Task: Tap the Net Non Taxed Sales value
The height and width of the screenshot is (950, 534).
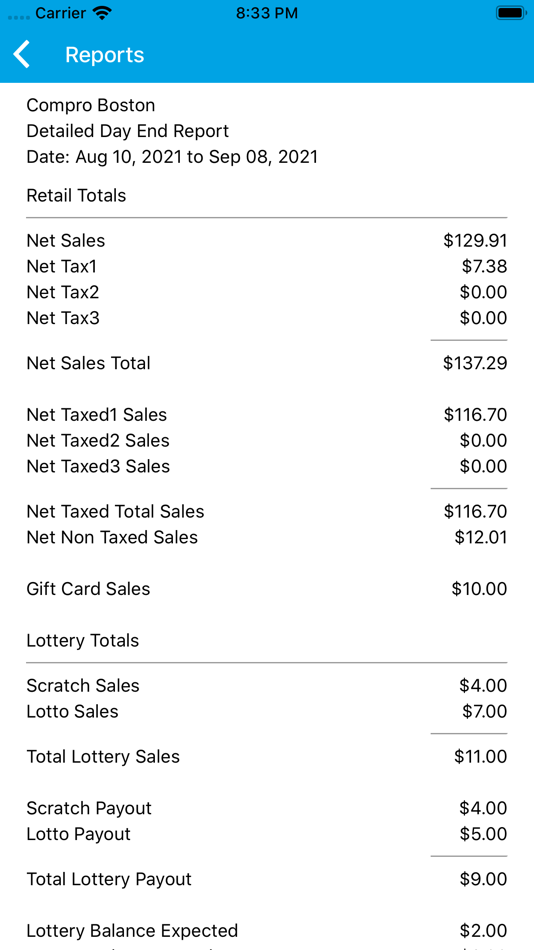Action: click(481, 537)
